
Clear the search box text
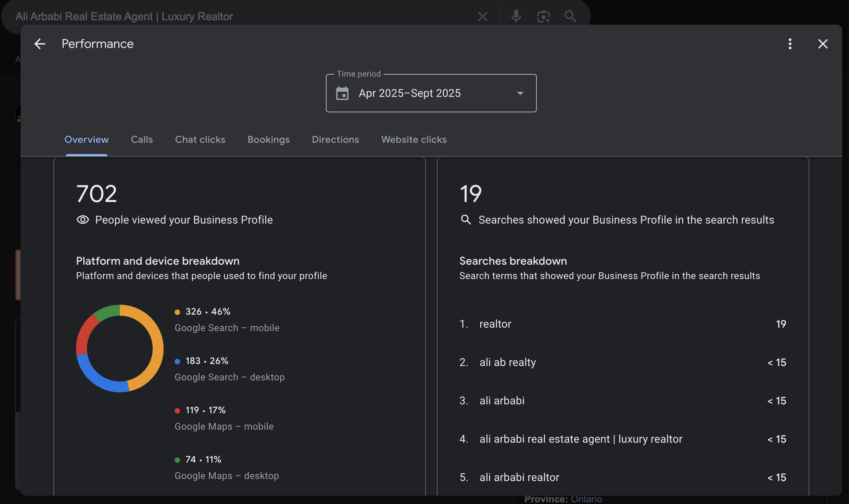[482, 16]
